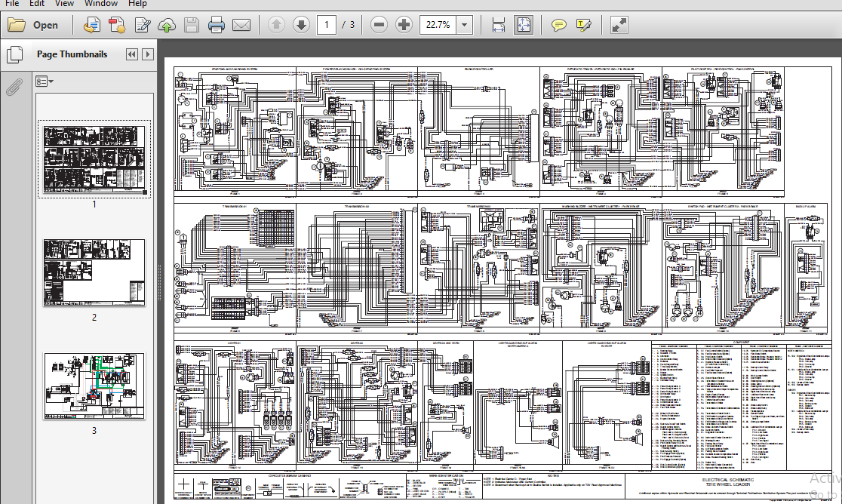Click the 'Page Thumbnails' panel title
The image size is (842, 504).
click(72, 54)
